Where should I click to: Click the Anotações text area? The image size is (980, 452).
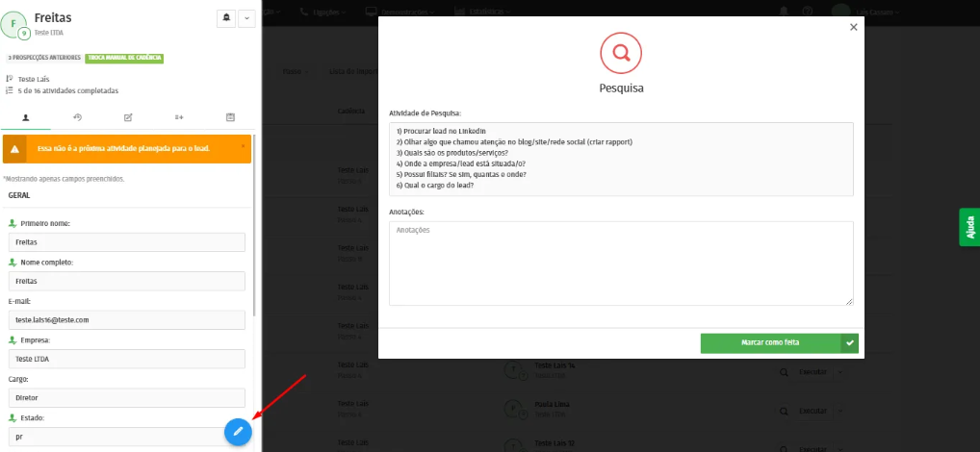pos(621,264)
